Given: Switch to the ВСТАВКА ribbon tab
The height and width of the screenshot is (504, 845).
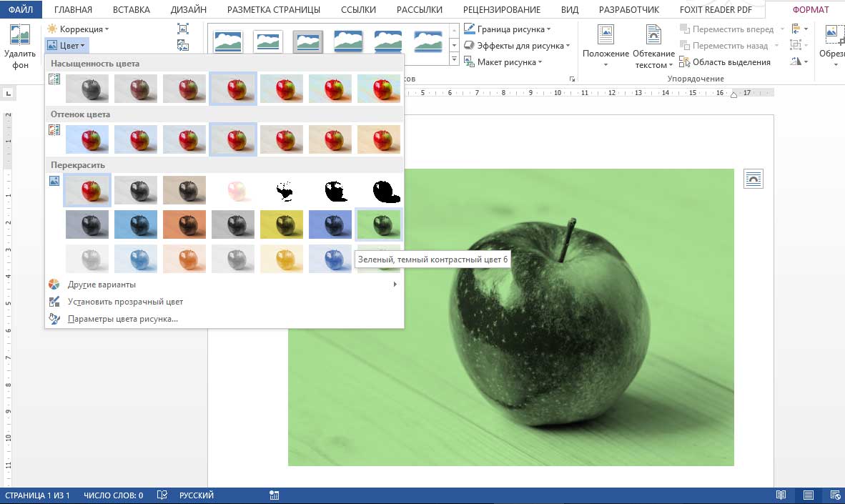Looking at the screenshot, I should click(x=131, y=10).
